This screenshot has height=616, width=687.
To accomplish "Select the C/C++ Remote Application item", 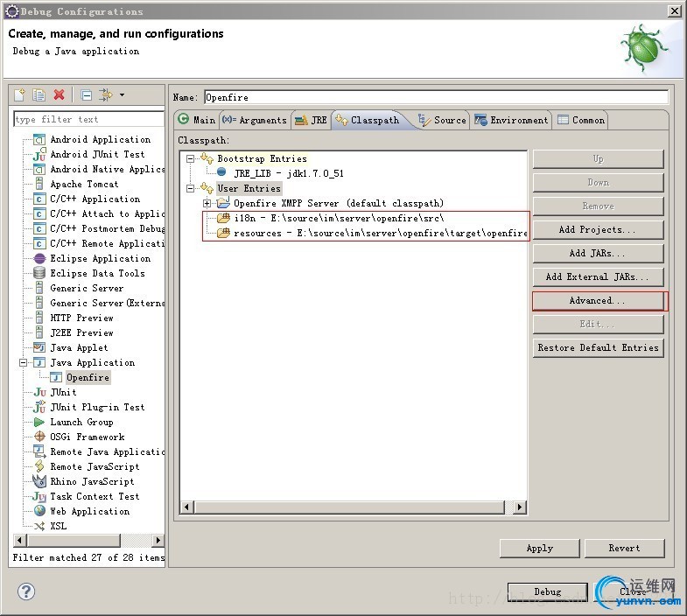I will click(108, 243).
